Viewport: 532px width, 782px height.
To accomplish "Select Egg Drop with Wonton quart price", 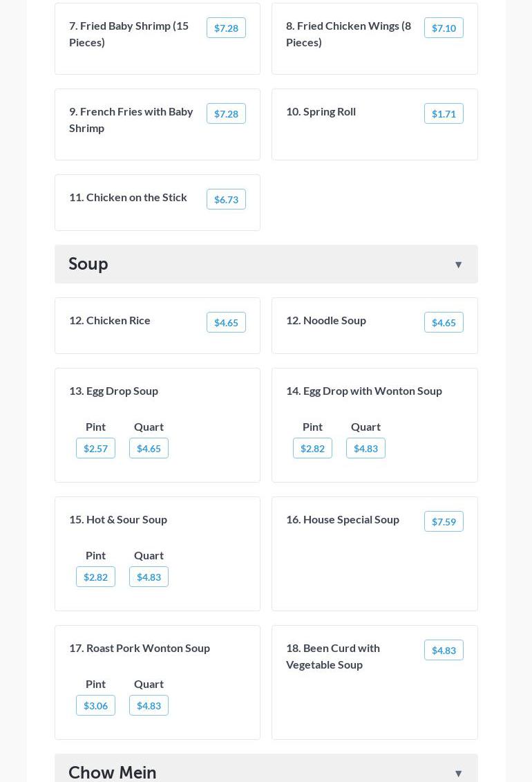I will pyautogui.click(x=365, y=448).
